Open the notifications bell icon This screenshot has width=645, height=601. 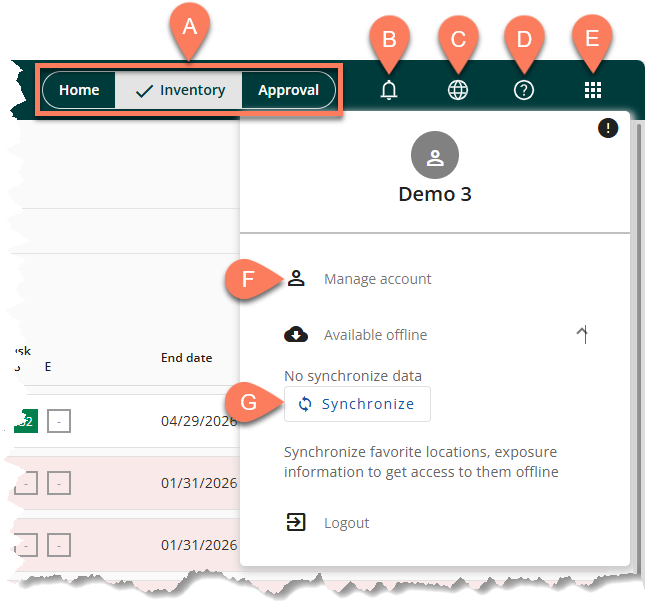pos(389,90)
